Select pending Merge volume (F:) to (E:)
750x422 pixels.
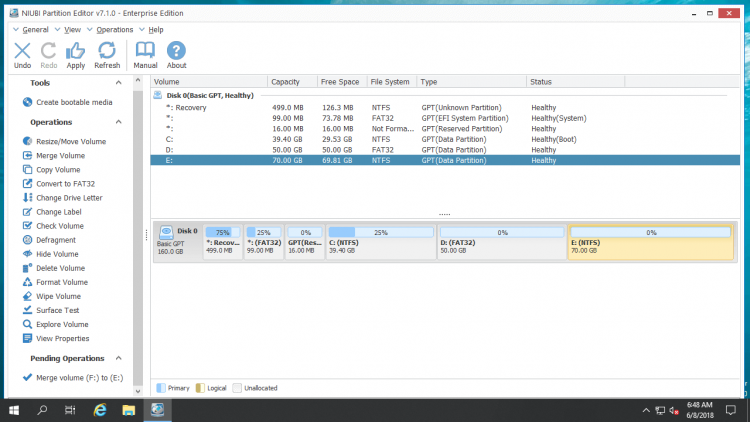(73, 378)
